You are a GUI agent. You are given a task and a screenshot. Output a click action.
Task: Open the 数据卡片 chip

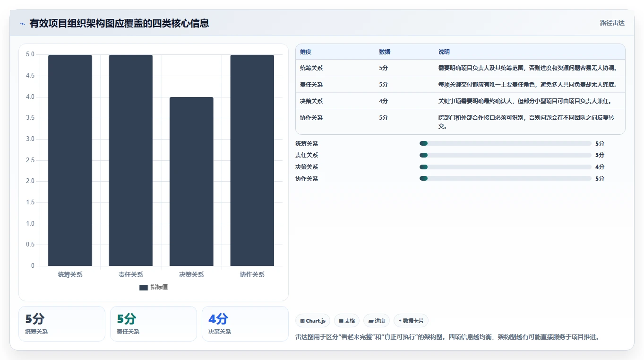tap(411, 321)
